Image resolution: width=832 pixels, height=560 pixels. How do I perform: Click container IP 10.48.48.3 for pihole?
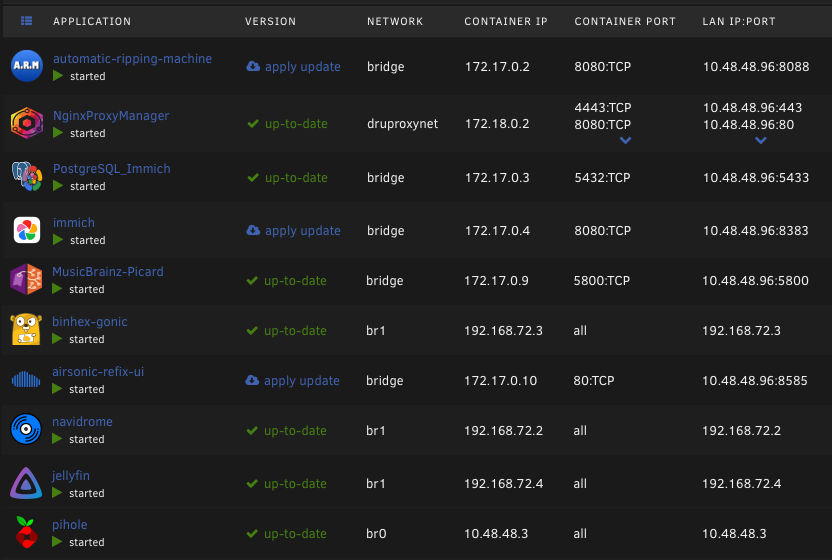(x=496, y=533)
